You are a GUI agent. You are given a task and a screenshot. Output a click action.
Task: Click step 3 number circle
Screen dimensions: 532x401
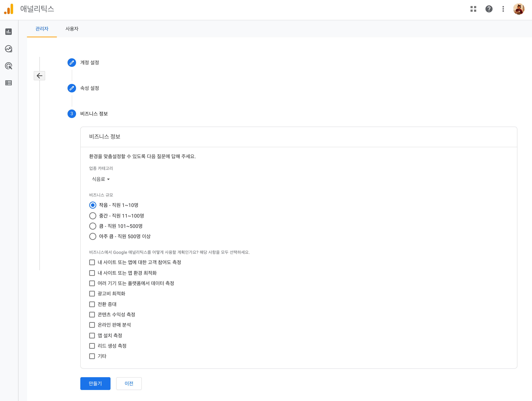point(72,114)
